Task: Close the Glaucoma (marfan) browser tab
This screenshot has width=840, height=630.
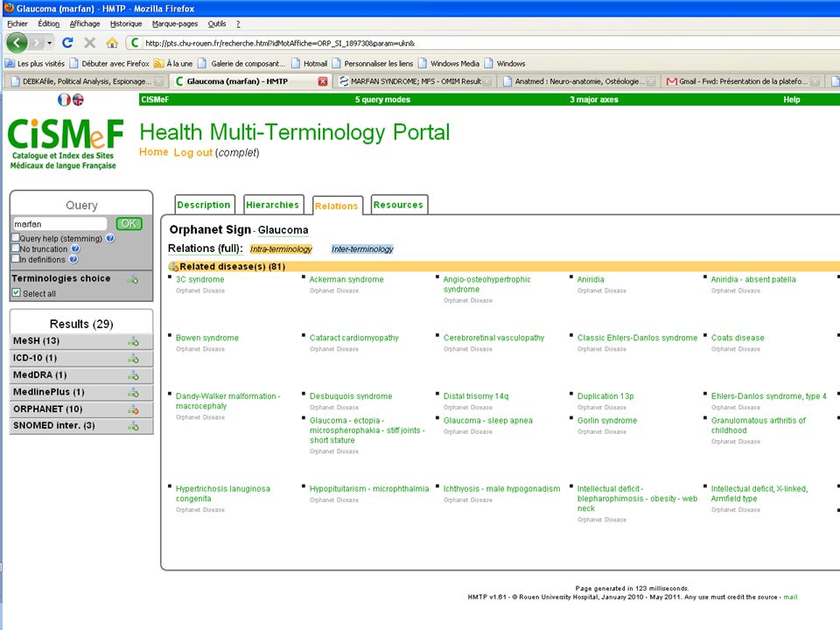Action: click(x=323, y=81)
